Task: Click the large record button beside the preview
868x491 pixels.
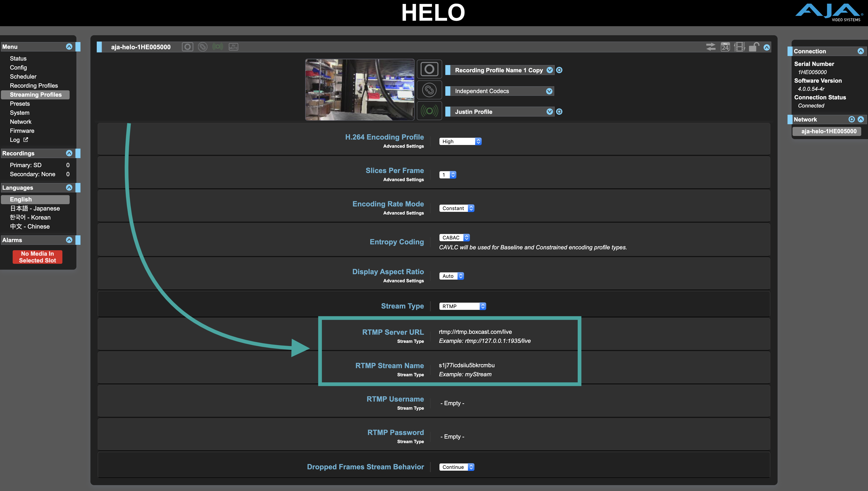Action: 429,70
